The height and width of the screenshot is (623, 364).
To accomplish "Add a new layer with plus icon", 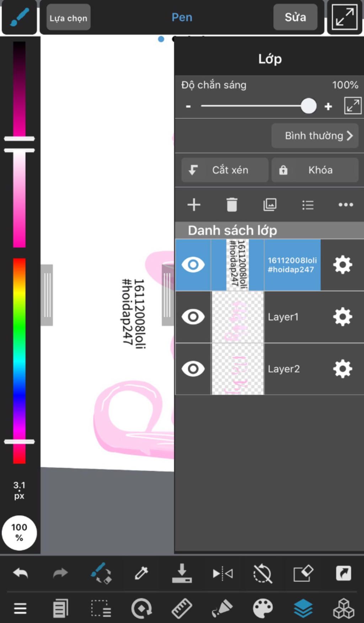I will (194, 205).
